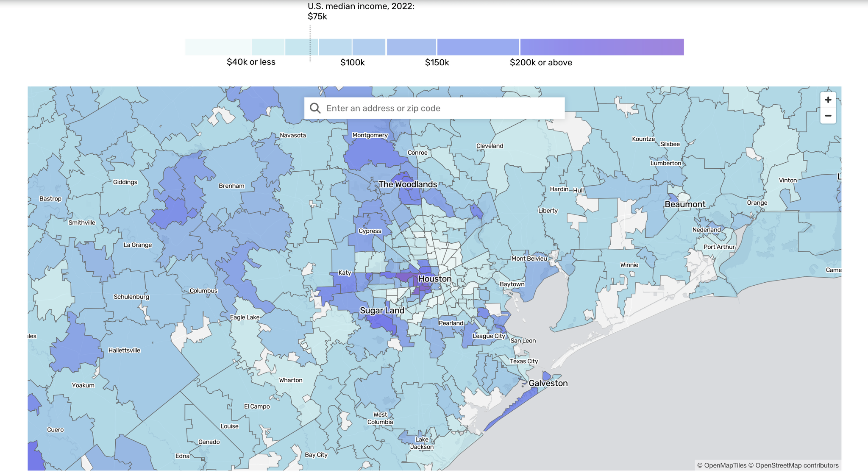Click the Galveston label on the map
The width and height of the screenshot is (868, 473).
[x=548, y=383]
